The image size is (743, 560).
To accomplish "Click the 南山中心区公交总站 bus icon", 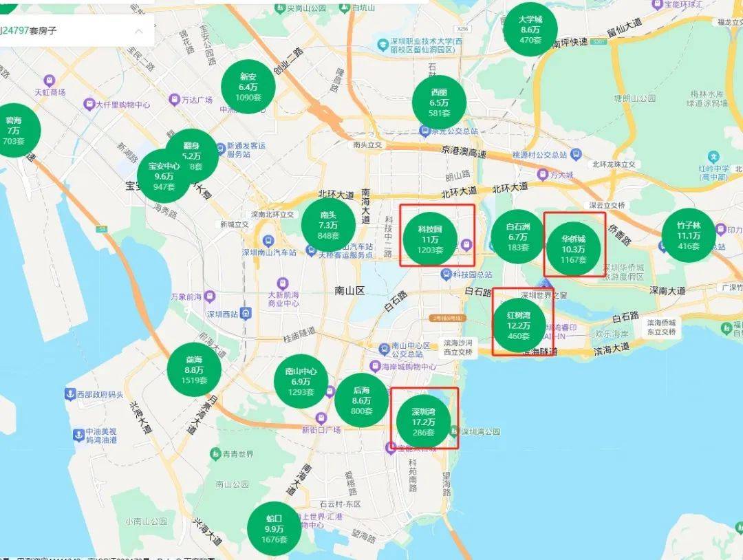I will (385, 349).
